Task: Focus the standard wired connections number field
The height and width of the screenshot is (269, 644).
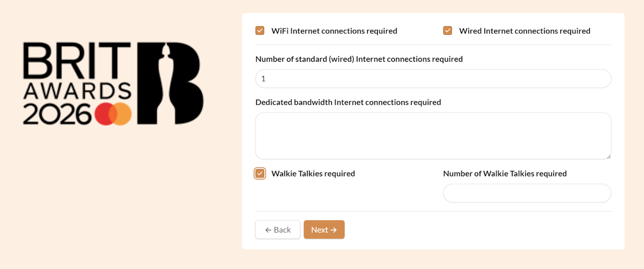Action: [x=433, y=79]
